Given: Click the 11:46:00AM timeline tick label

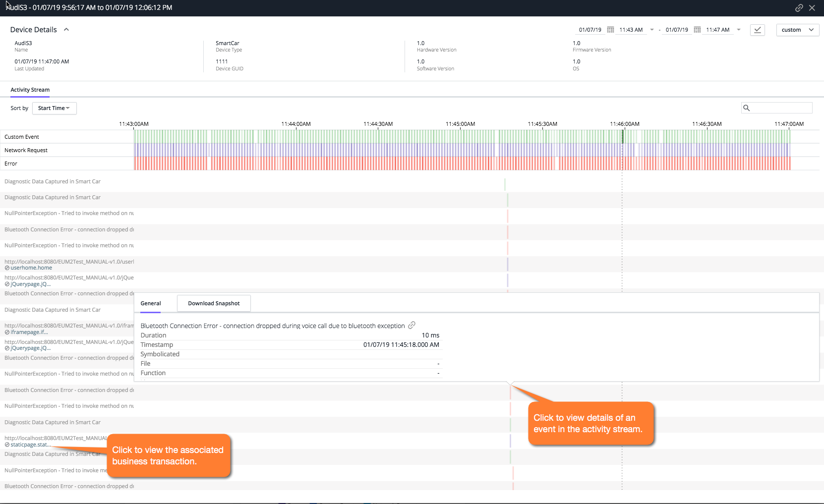Looking at the screenshot, I should 625,124.
